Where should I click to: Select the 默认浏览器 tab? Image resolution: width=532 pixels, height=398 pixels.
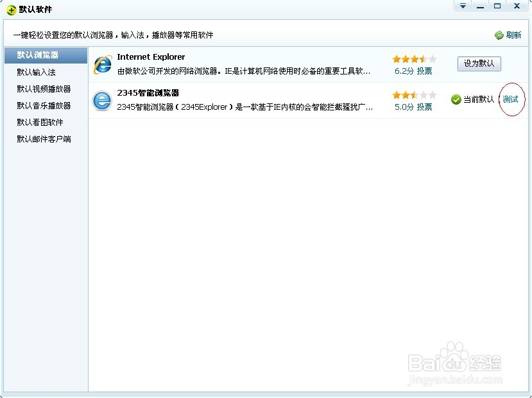point(46,55)
